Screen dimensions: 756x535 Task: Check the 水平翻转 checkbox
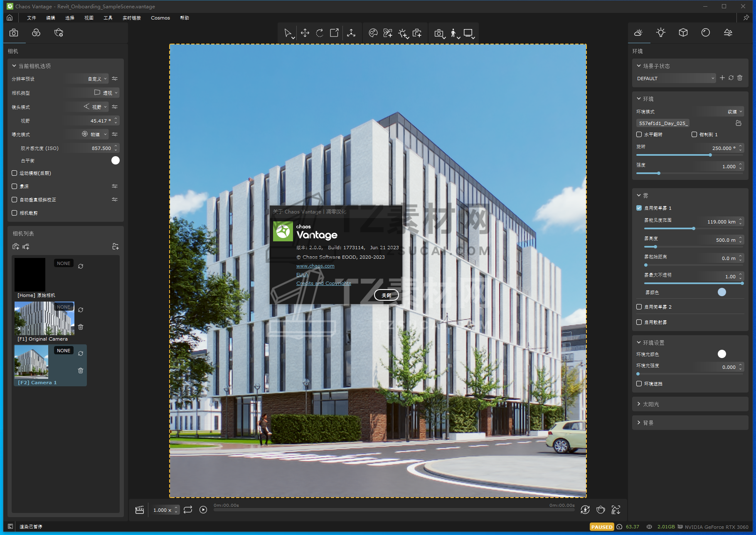click(x=639, y=135)
